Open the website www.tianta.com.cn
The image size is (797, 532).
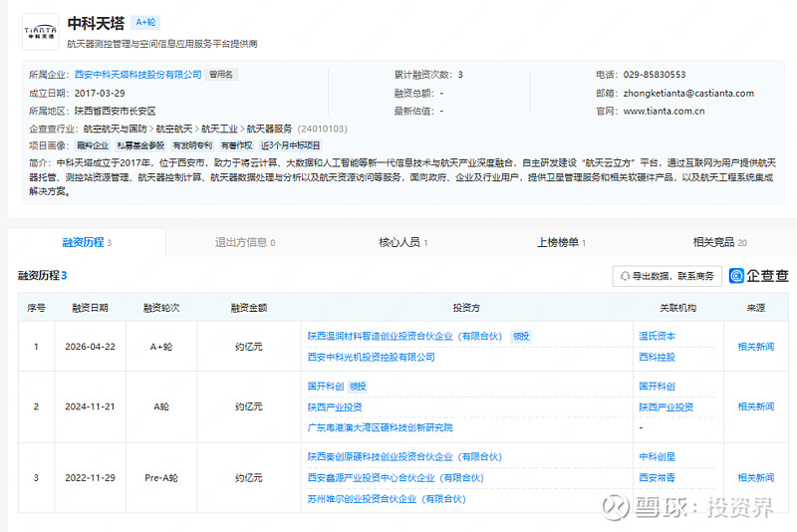[x=664, y=112]
